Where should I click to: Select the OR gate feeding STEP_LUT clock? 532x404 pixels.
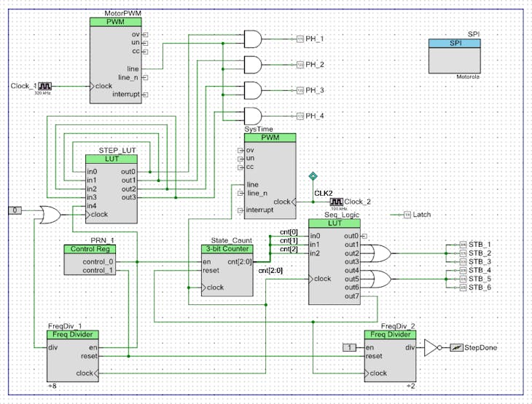point(50,215)
